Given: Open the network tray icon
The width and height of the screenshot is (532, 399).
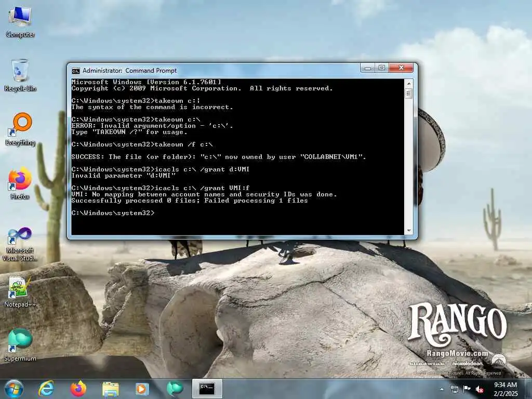Looking at the screenshot, I should coord(454,389).
